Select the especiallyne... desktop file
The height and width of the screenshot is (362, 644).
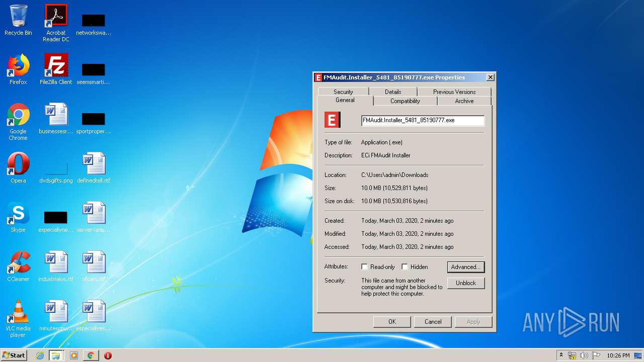(x=56, y=221)
